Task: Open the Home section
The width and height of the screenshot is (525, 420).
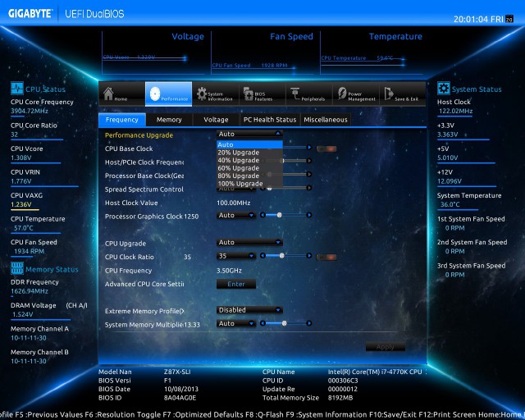Action: click(x=122, y=94)
